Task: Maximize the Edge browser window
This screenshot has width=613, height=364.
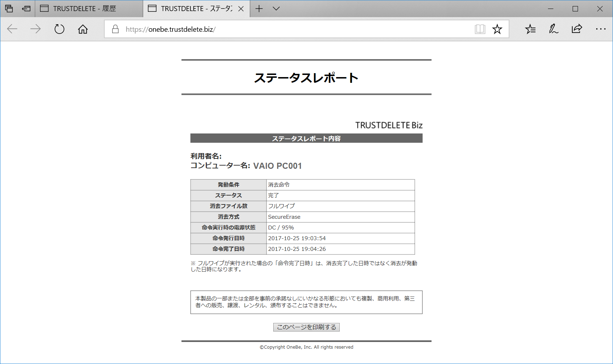Action: point(575,9)
